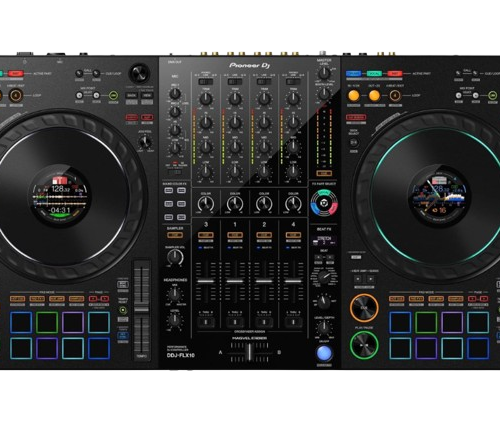Flip the MIC off/on/talkover switch
Image resolution: width=500 pixels, height=421 pixels.
click(x=175, y=172)
